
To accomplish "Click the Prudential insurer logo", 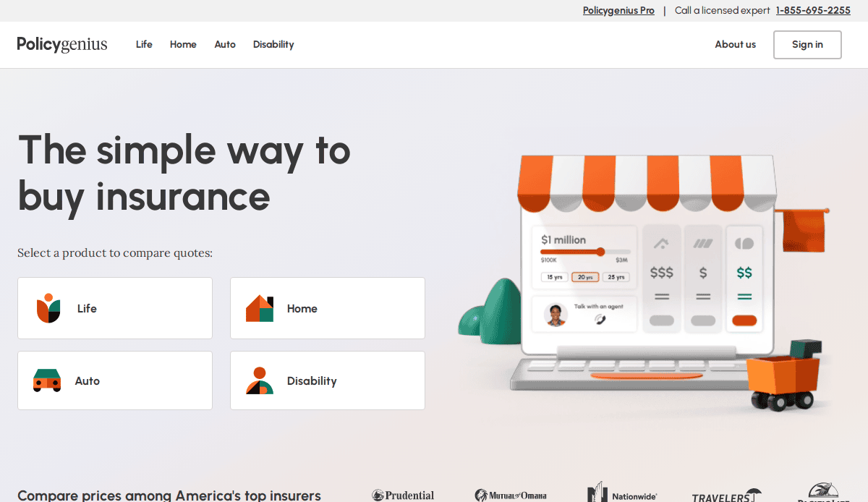I will point(403,495).
